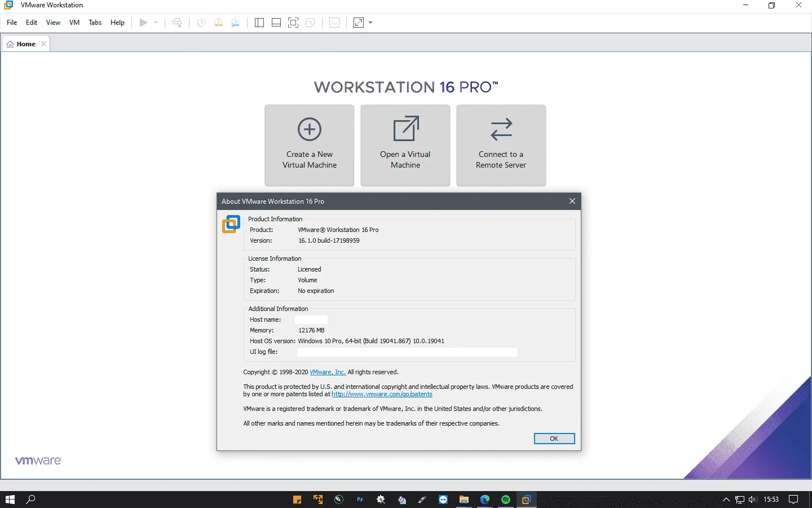Image resolution: width=812 pixels, height=508 pixels.
Task: Open the VM menu
Action: 74,23
